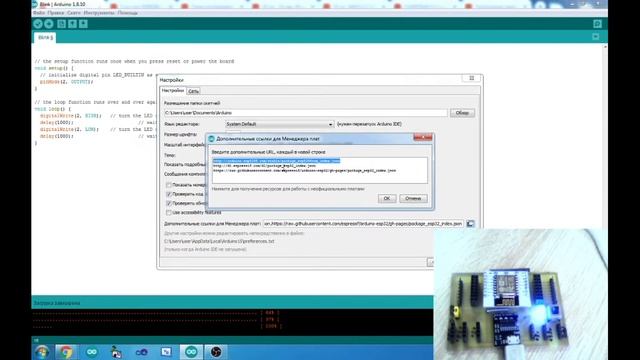Switch to the Сеть tab in preferences
The height and width of the screenshot is (360, 640).
click(x=193, y=91)
